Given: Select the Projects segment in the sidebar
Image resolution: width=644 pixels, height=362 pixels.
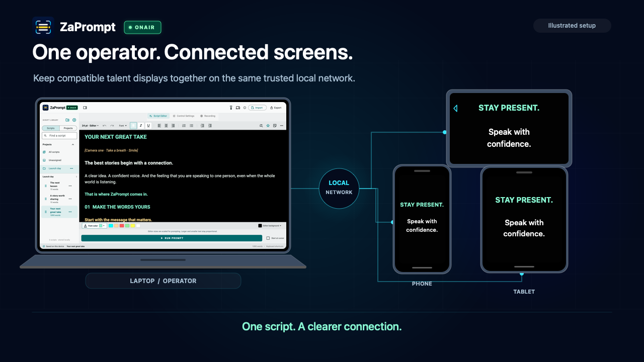Looking at the screenshot, I should pos(68,128).
